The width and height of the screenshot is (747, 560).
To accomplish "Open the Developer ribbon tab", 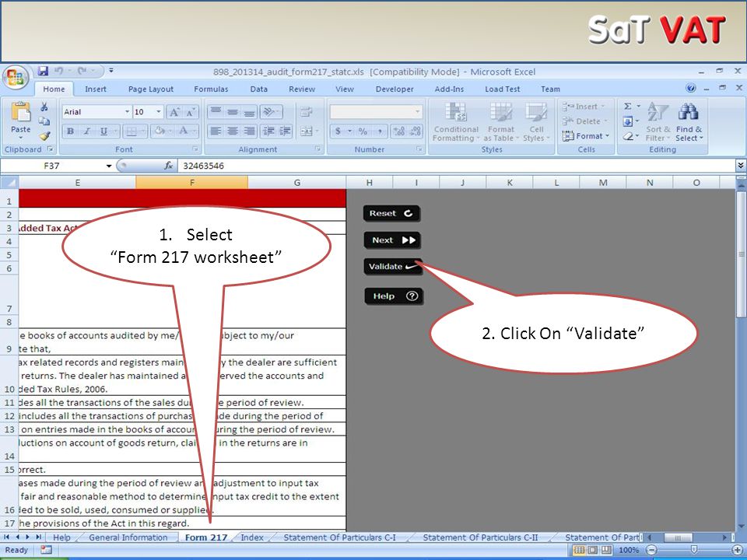I will tap(395, 89).
